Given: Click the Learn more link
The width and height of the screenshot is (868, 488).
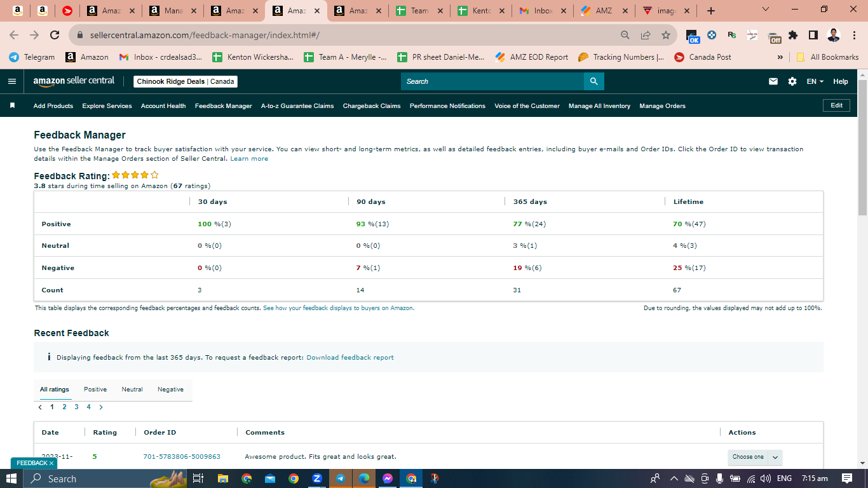Looking at the screenshot, I should (x=249, y=159).
